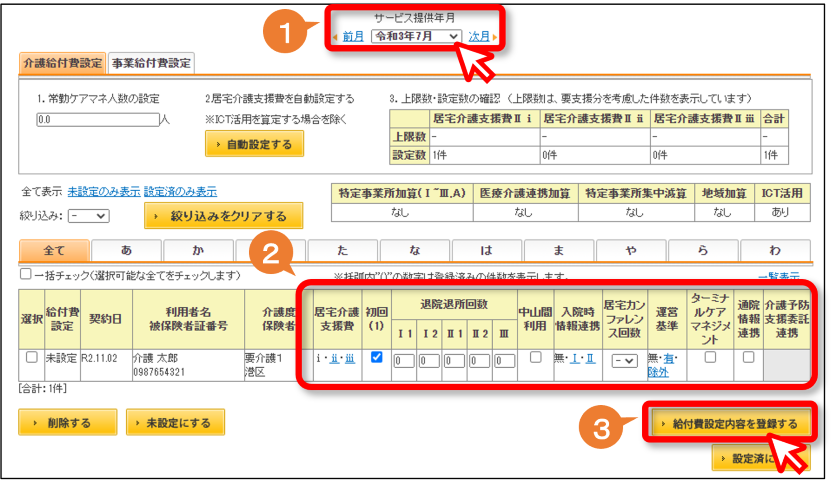Click the 自動設定する button
Screen dimensions: 831x485
[x=254, y=144]
